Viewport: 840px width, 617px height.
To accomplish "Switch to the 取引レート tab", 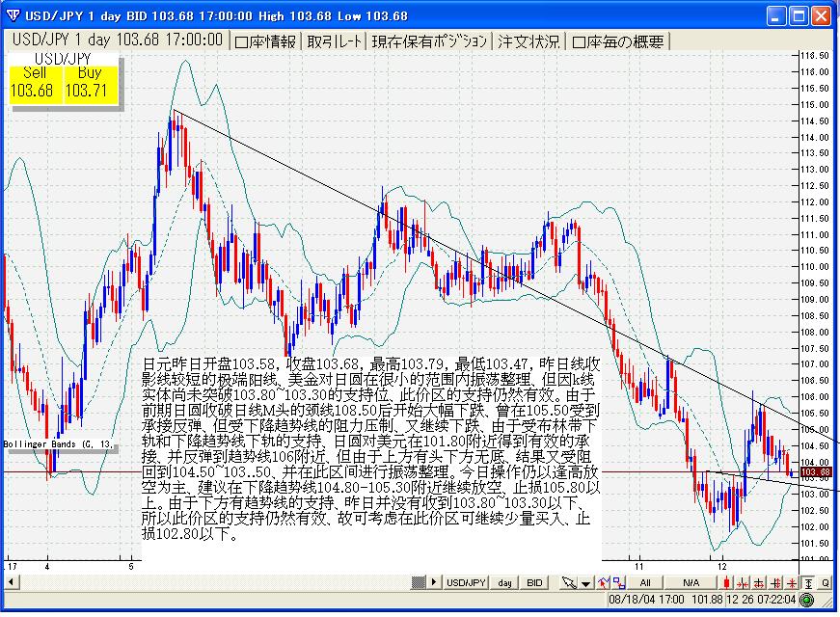I will tap(335, 40).
